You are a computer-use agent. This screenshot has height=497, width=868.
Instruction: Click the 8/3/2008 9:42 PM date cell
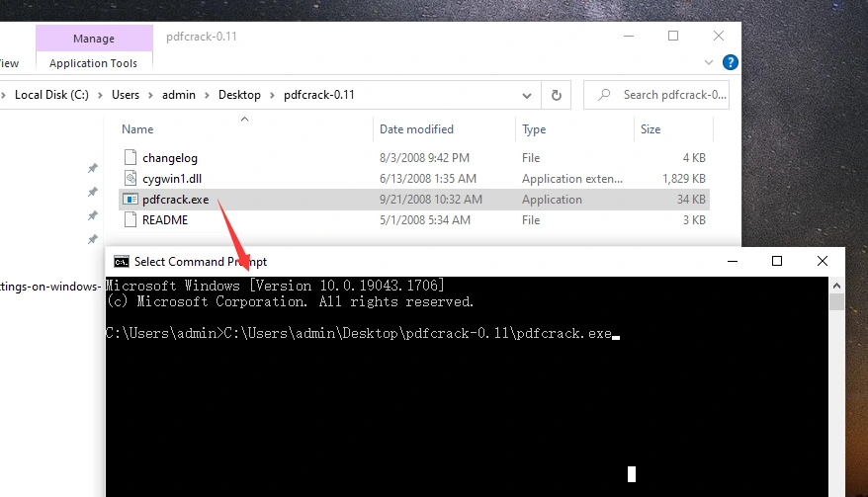(424, 158)
